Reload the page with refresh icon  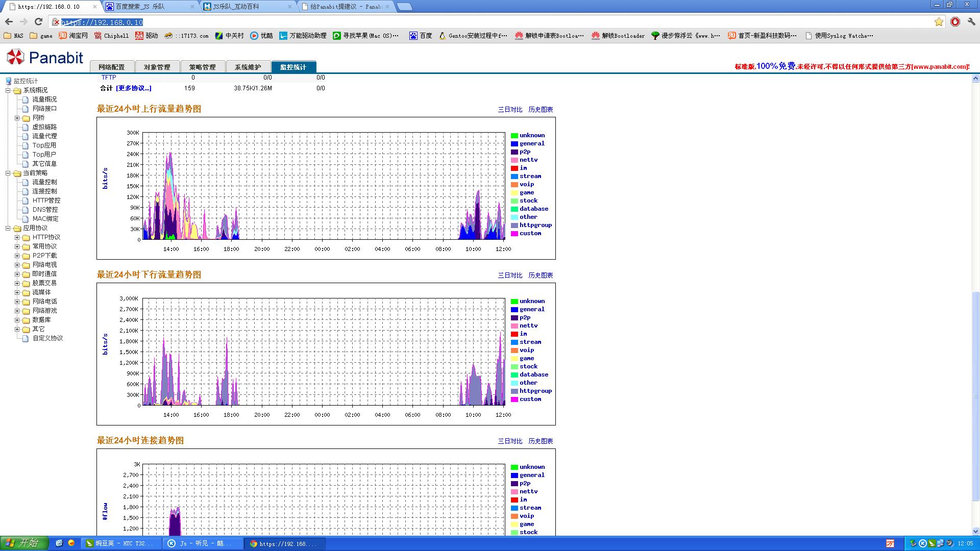point(38,21)
